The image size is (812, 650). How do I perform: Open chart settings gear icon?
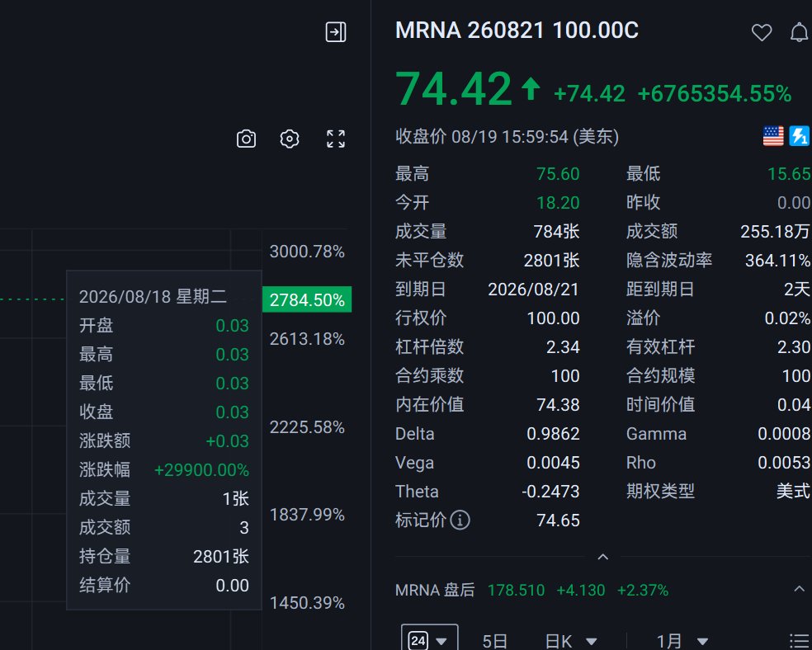[x=290, y=139]
